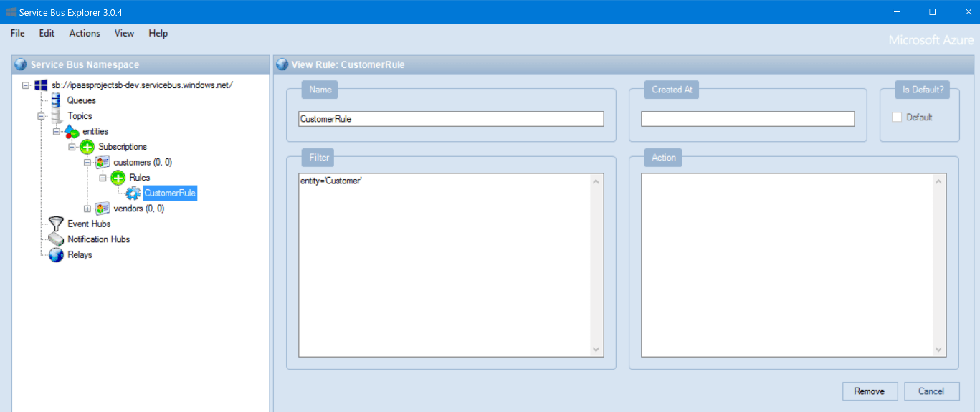980x412 pixels.
Task: Select the entities topic icon
Action: click(72, 131)
